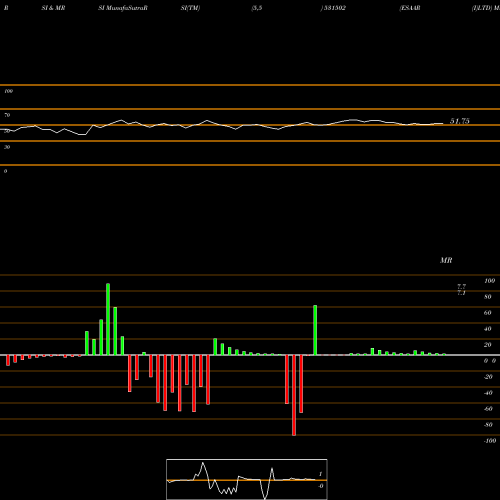Click the 51.75 RSI value label
This screenshot has width=500, height=500.
(x=460, y=121)
